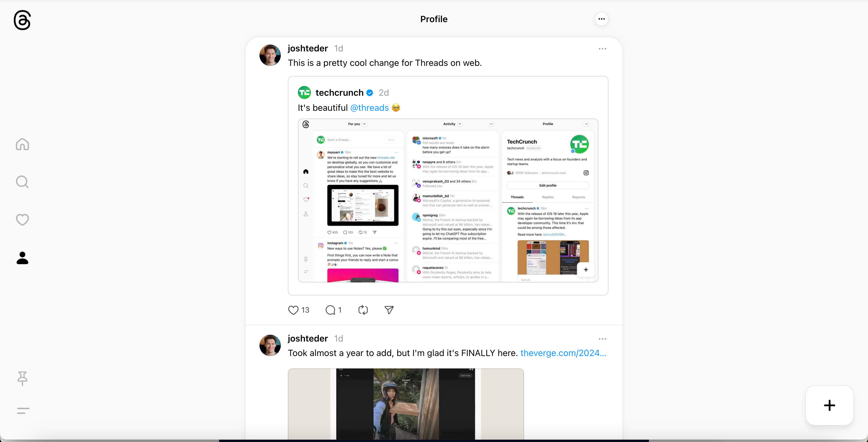Click the 'Profile' column header
The width and height of the screenshot is (868, 442).
pyautogui.click(x=434, y=19)
